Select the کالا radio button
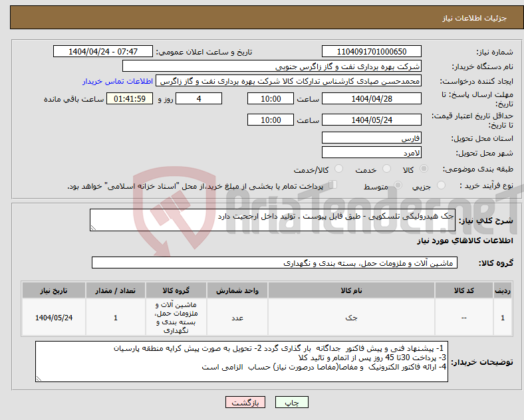This screenshot has height=420, width=524. [424, 169]
